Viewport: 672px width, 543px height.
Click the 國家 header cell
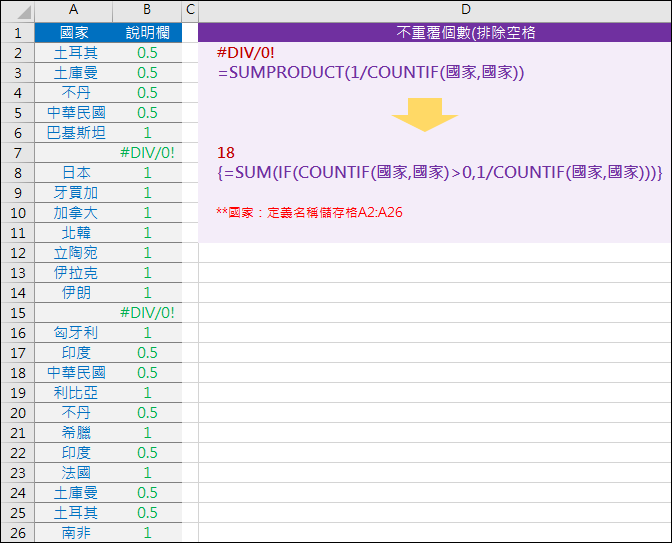tap(74, 33)
